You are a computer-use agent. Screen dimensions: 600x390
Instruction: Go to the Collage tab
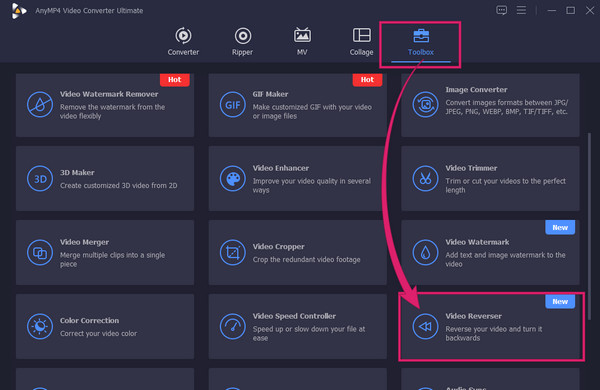click(361, 42)
